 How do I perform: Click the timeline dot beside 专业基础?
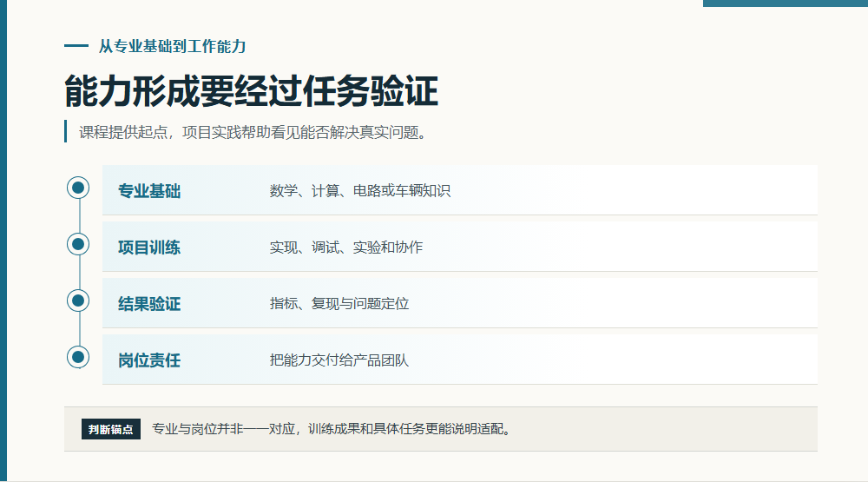click(x=78, y=188)
